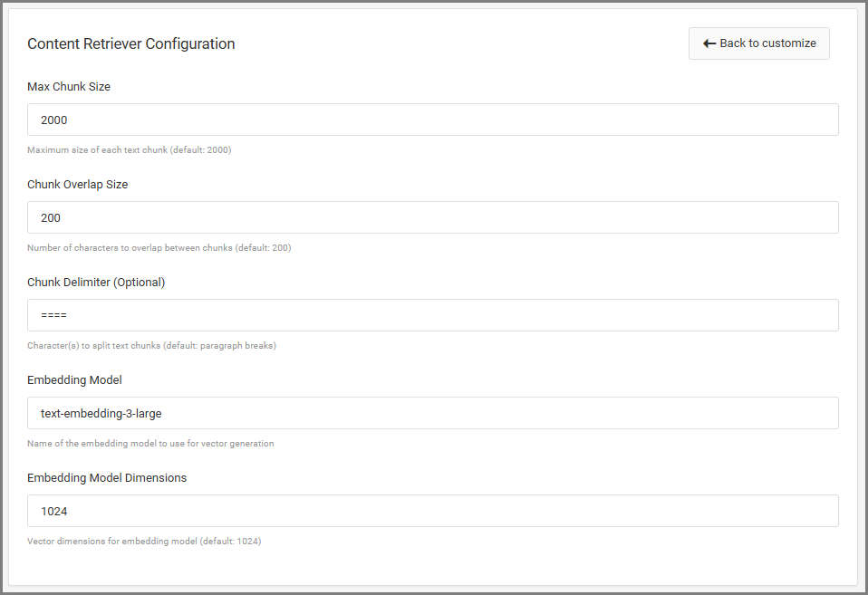The image size is (868, 595).
Task: Click the Embedding Model Dimensions label
Action: pos(107,478)
